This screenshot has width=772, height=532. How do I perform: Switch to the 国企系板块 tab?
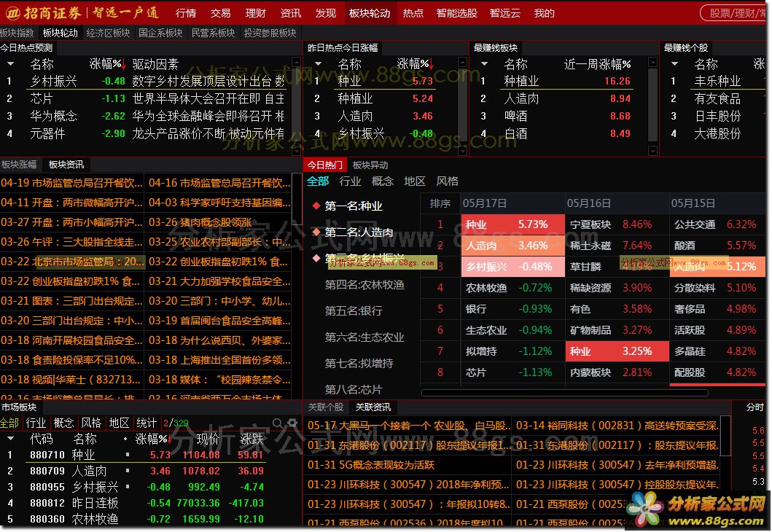point(160,33)
